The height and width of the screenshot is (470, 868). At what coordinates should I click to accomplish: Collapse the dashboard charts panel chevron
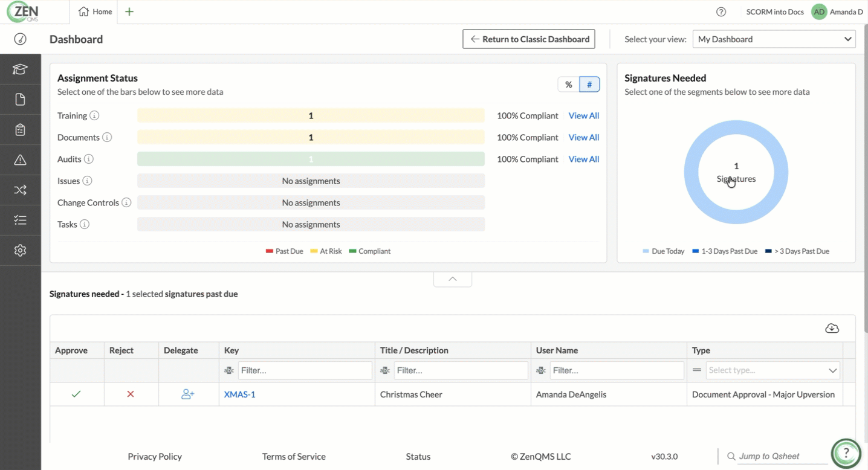pos(453,279)
